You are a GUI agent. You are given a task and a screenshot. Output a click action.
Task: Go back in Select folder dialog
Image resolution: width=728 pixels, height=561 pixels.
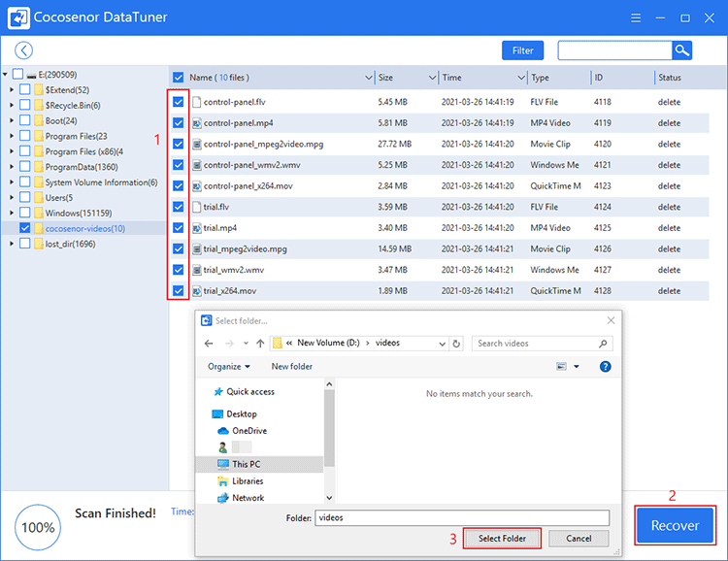tap(209, 344)
